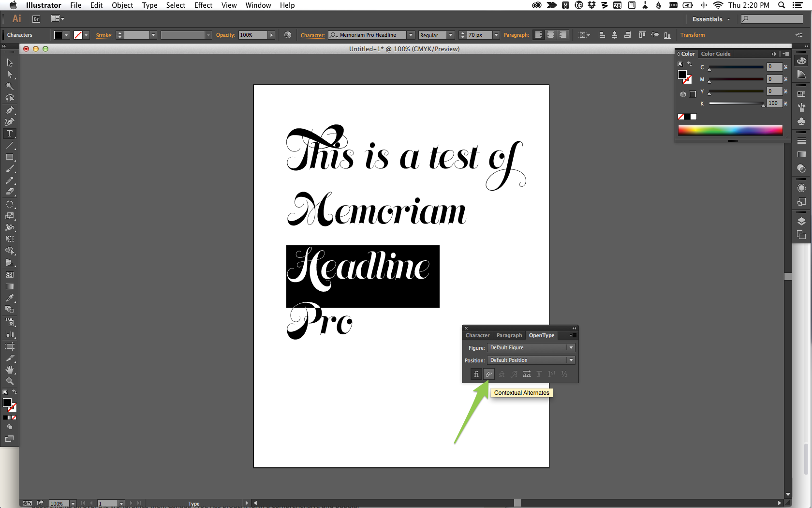Adjust the K (black) slider
This screenshot has height=508, width=812.
pyautogui.click(x=737, y=104)
